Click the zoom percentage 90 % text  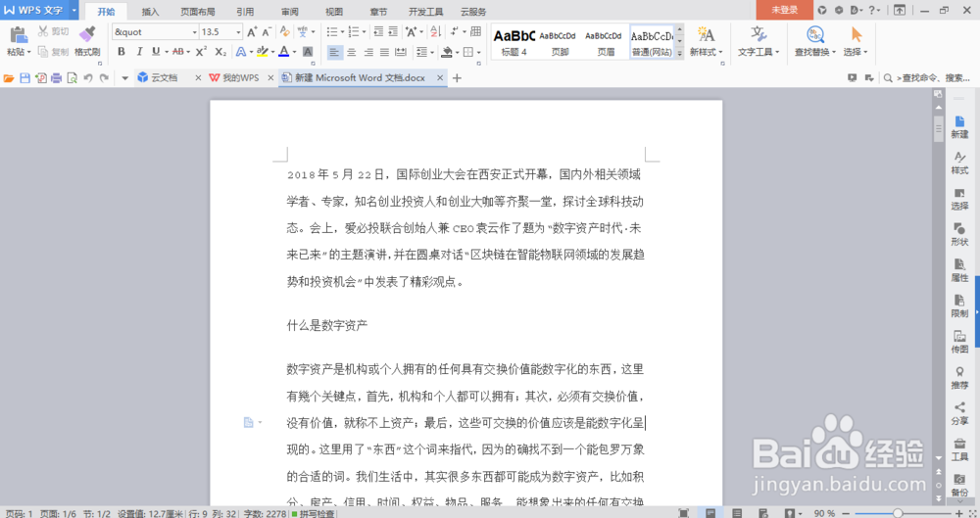click(824, 513)
